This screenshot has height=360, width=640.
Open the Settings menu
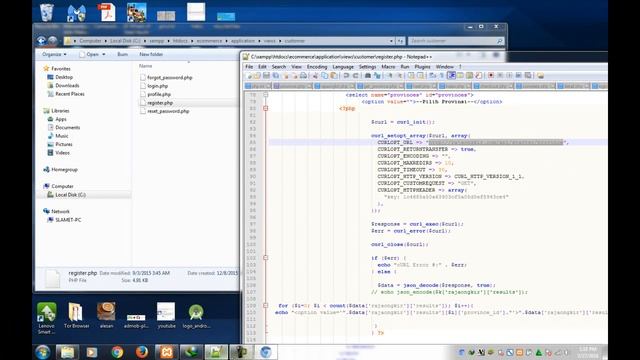[x=367, y=67]
